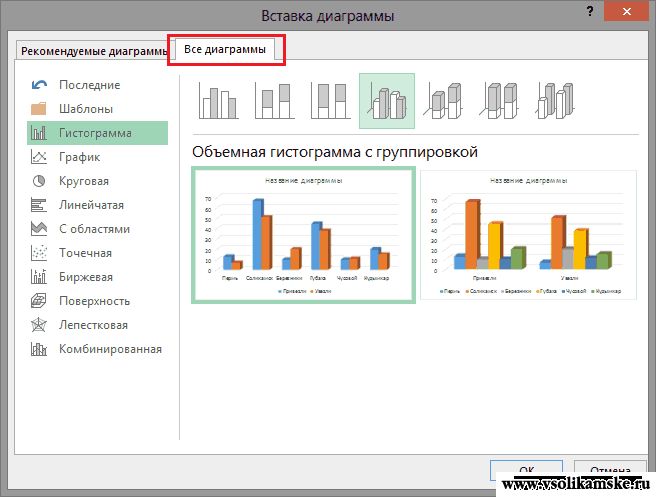Select the clustered column chart subtype
This screenshot has height=497, width=656.
(x=218, y=101)
